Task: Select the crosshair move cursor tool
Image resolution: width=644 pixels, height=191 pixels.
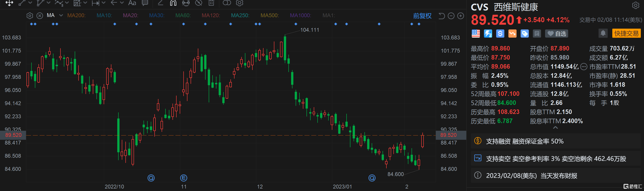Action: tap(9, 3)
